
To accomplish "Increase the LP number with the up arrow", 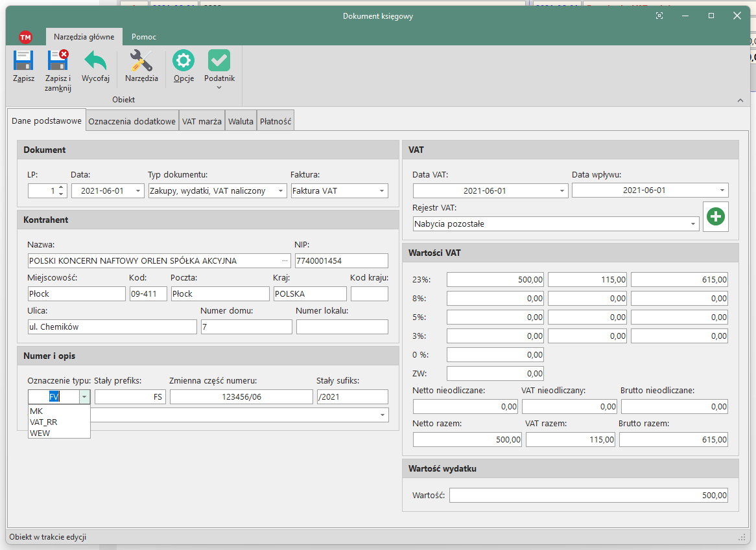I will pyautogui.click(x=61, y=188).
